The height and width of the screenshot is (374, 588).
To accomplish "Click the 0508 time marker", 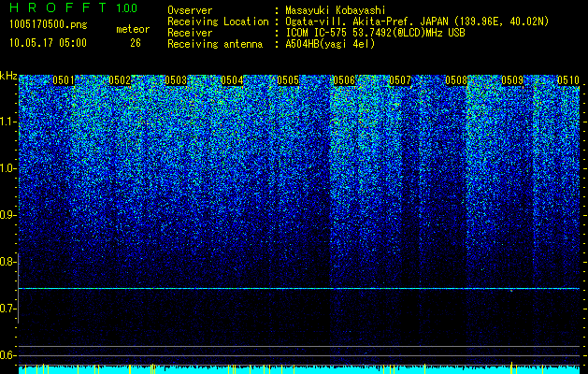I will pyautogui.click(x=456, y=80).
